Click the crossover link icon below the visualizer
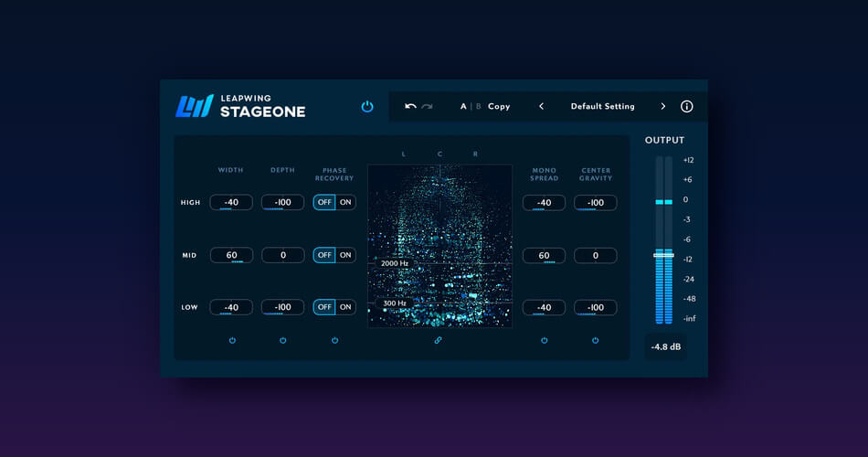Screen dimensions: 868x457 pos(439,340)
